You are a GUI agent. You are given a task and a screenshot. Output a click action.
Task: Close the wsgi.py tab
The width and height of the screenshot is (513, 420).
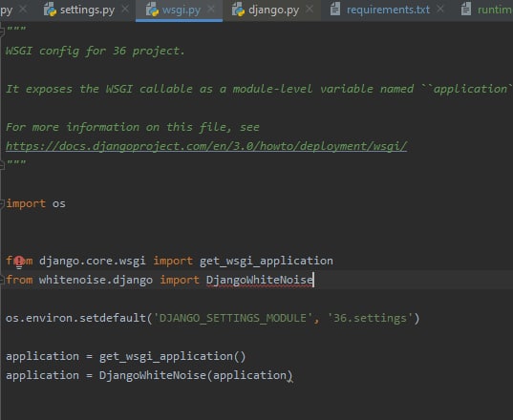coord(211,10)
